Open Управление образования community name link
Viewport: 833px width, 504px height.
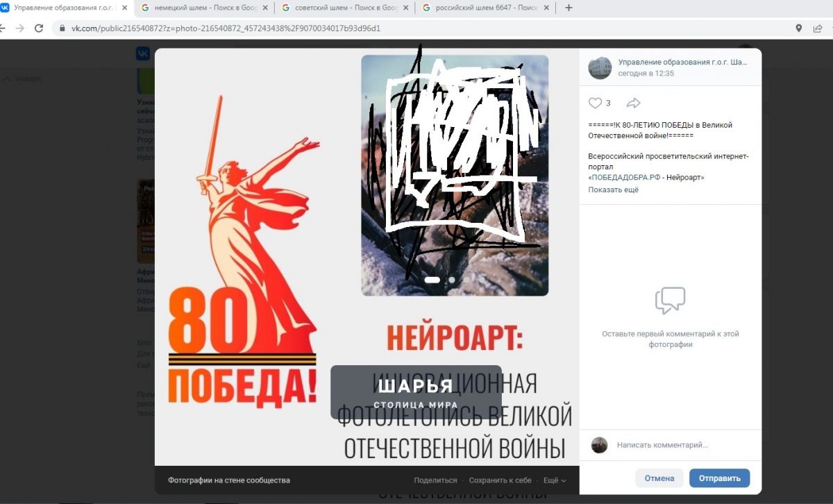click(x=682, y=62)
